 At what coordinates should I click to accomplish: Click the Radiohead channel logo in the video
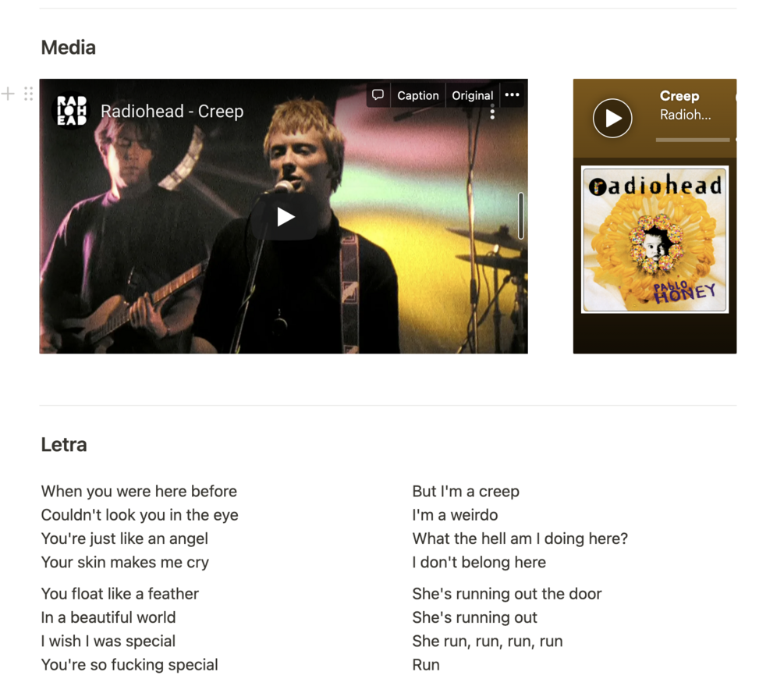tap(71, 111)
